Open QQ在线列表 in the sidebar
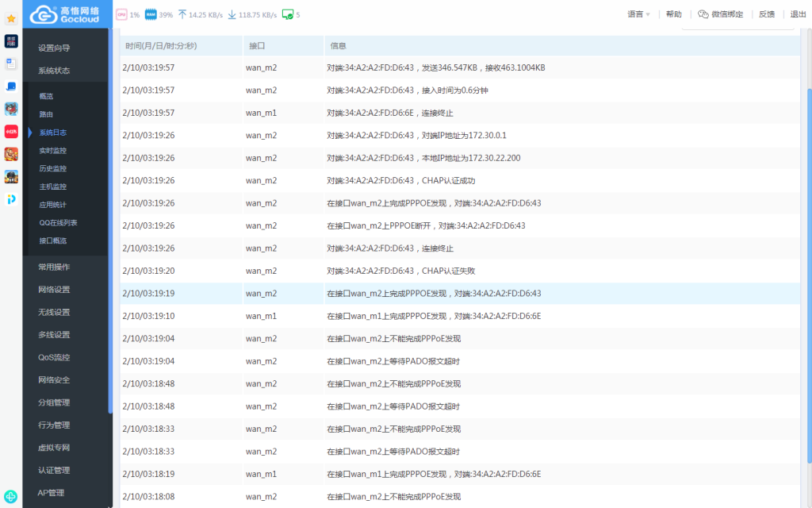812x508 pixels. point(58,222)
